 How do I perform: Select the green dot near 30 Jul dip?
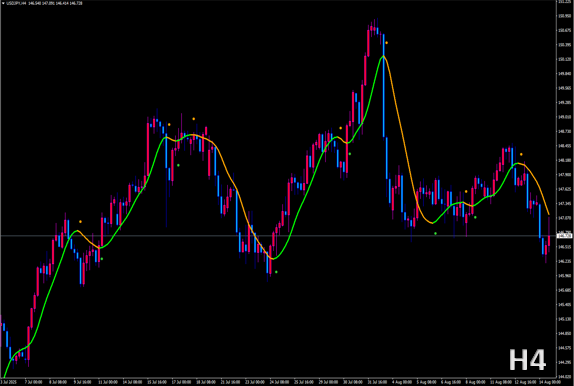(350, 154)
